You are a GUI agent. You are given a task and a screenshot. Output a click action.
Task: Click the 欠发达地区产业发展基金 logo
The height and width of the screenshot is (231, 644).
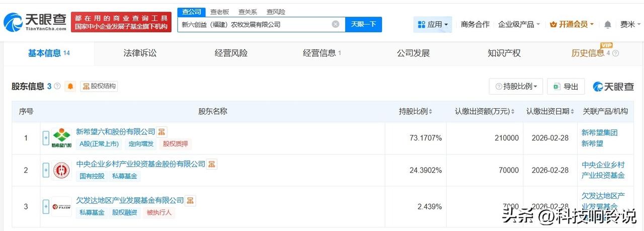tap(62, 206)
